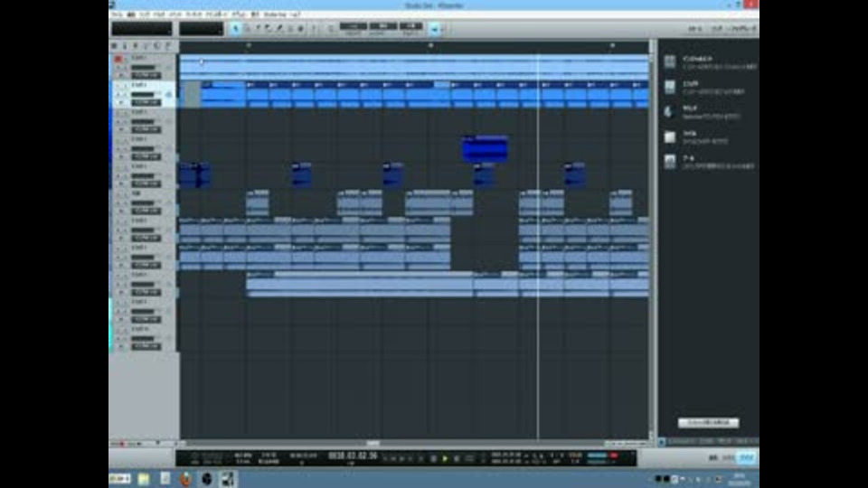Click the Record button in transport

[x=457, y=458]
